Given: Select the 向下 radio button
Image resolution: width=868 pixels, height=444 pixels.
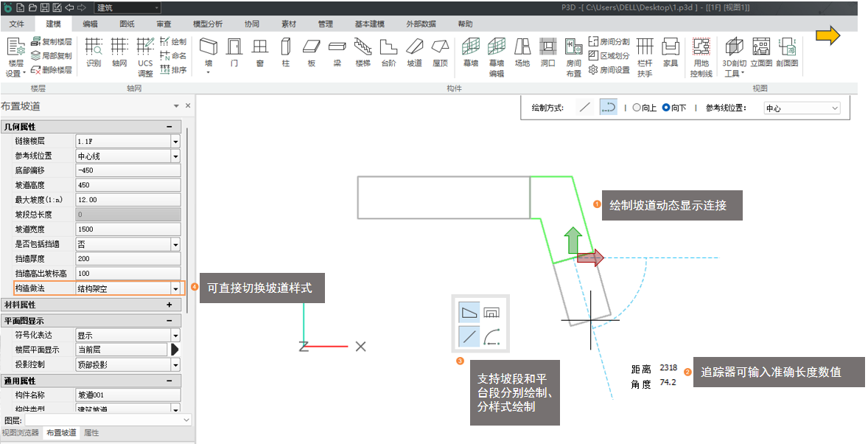Looking at the screenshot, I should point(666,108).
